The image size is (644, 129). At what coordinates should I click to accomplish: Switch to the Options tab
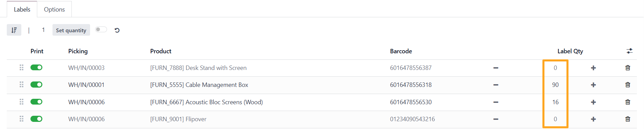click(x=54, y=9)
